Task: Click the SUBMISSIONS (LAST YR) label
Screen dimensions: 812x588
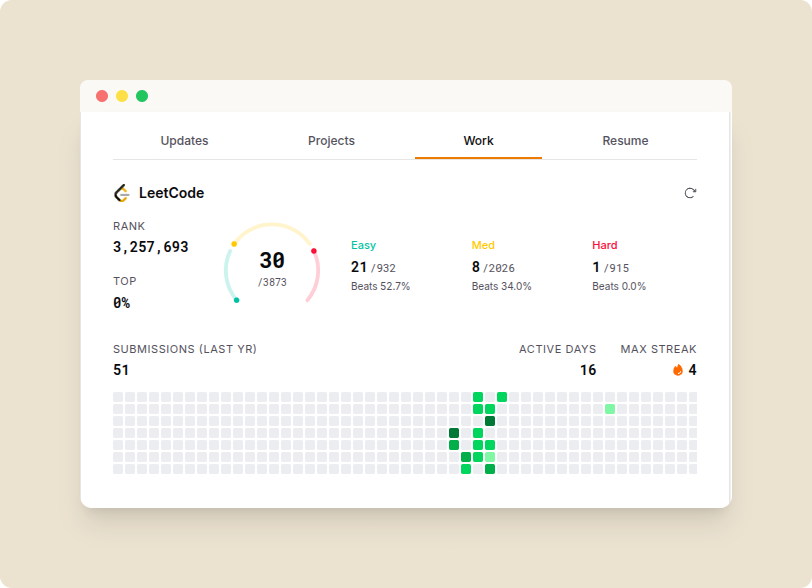Action: tap(185, 349)
